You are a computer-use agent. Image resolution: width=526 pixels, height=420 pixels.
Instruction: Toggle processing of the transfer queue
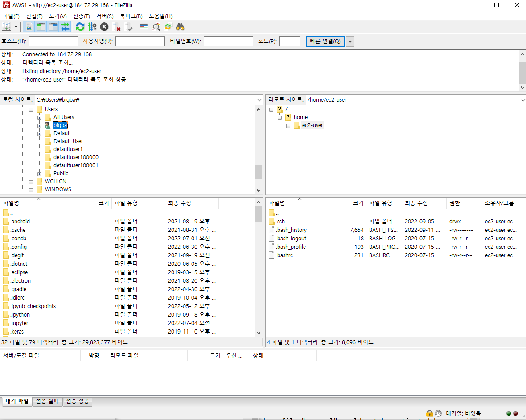pos(92,27)
